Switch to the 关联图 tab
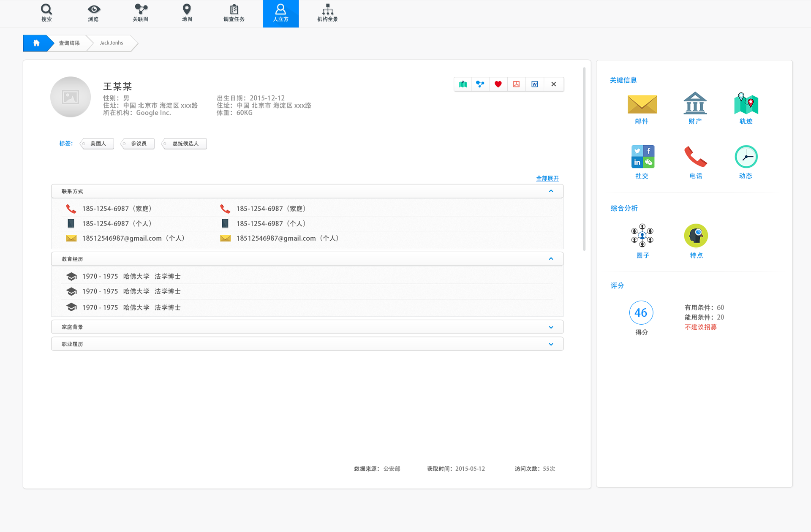The image size is (811, 532). [x=140, y=14]
